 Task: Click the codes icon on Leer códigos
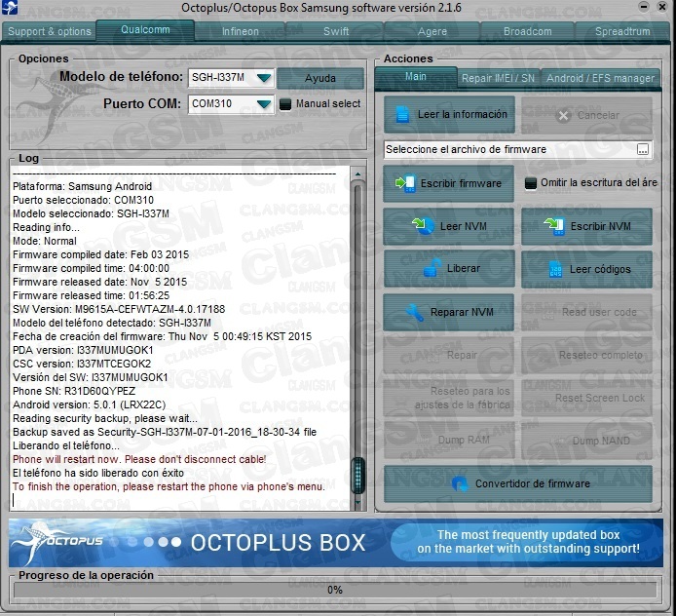555,269
